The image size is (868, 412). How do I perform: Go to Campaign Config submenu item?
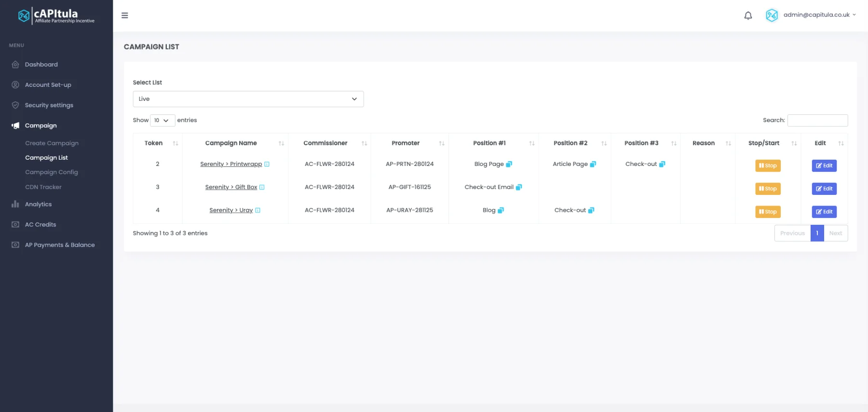(x=52, y=172)
